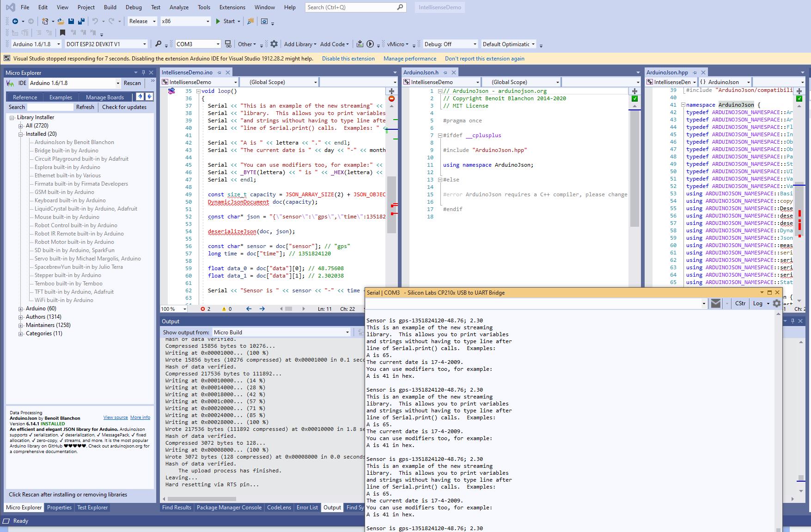Click the library Search input field
Image resolution: width=811 pixels, height=532 pixels.
[50, 107]
